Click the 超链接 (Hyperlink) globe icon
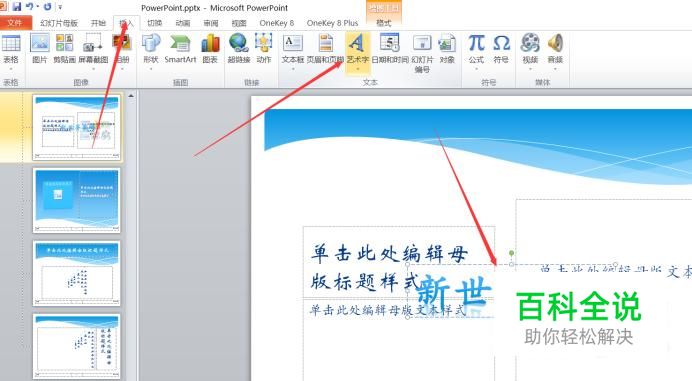 click(x=239, y=43)
